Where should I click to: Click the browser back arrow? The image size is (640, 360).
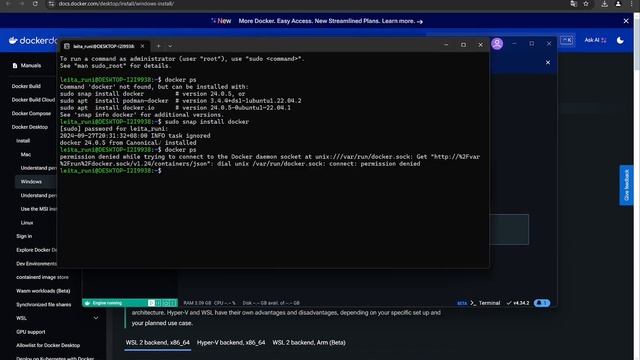coord(8,4)
